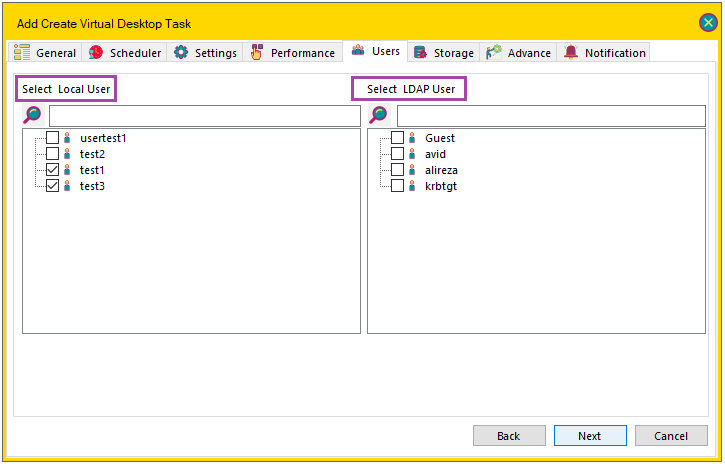Open the Storage tab

coord(444,53)
